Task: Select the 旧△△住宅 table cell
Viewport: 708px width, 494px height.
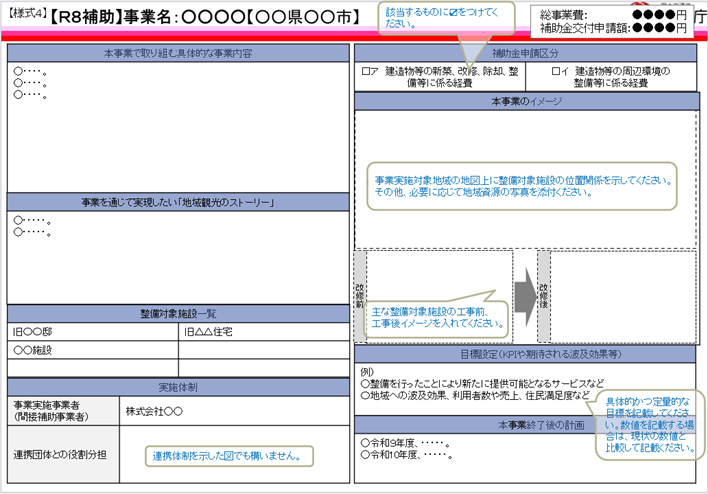Action: (x=263, y=332)
